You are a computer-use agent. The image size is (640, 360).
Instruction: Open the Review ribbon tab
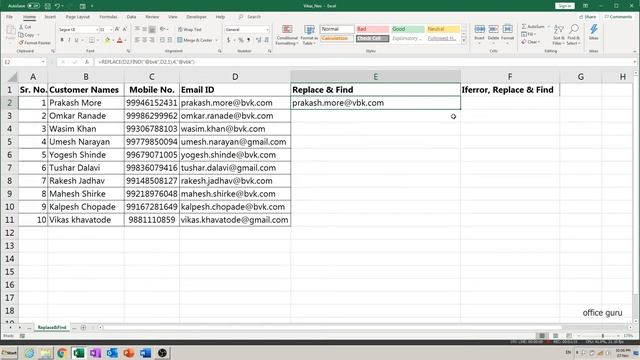click(152, 17)
